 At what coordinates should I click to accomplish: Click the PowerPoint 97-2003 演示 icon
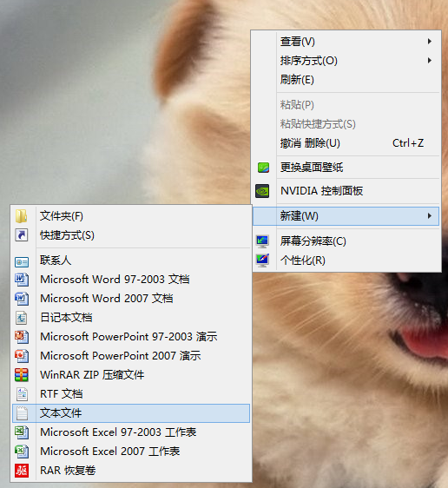click(22, 337)
